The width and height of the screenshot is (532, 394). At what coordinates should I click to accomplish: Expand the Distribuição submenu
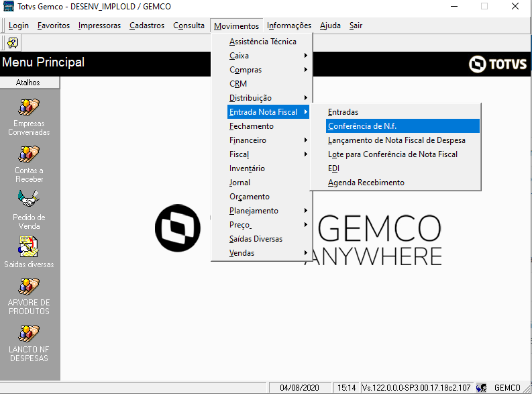pyautogui.click(x=268, y=98)
